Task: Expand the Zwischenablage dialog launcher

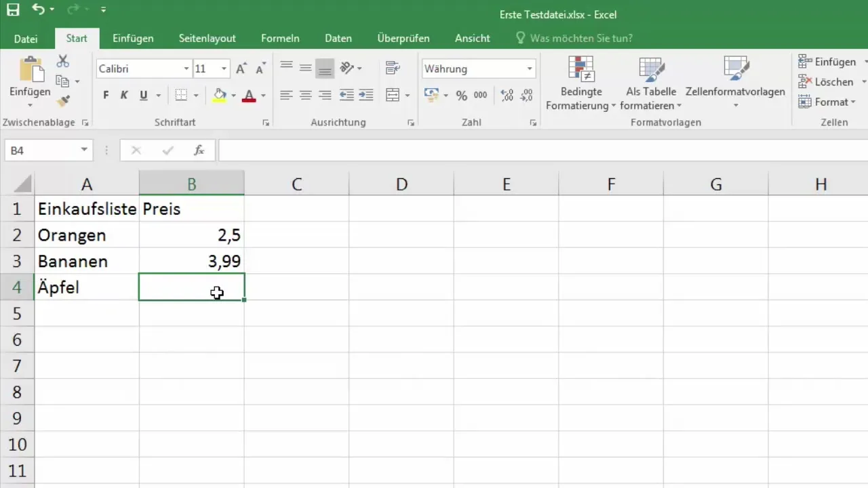Action: pyautogui.click(x=85, y=123)
